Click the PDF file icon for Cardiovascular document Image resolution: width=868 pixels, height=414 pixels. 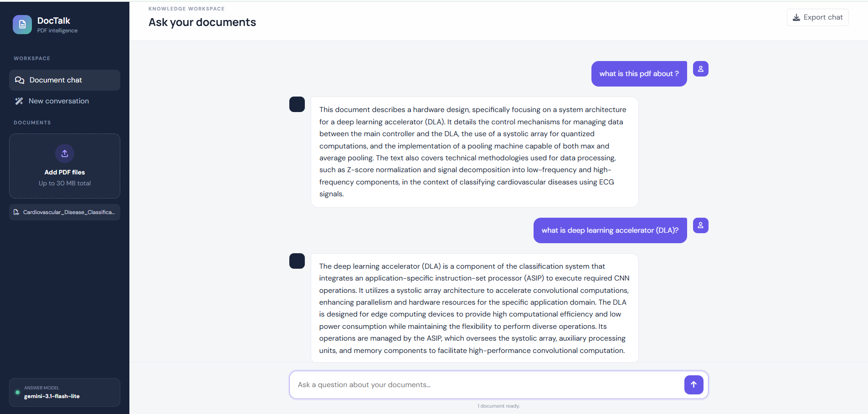click(x=16, y=212)
